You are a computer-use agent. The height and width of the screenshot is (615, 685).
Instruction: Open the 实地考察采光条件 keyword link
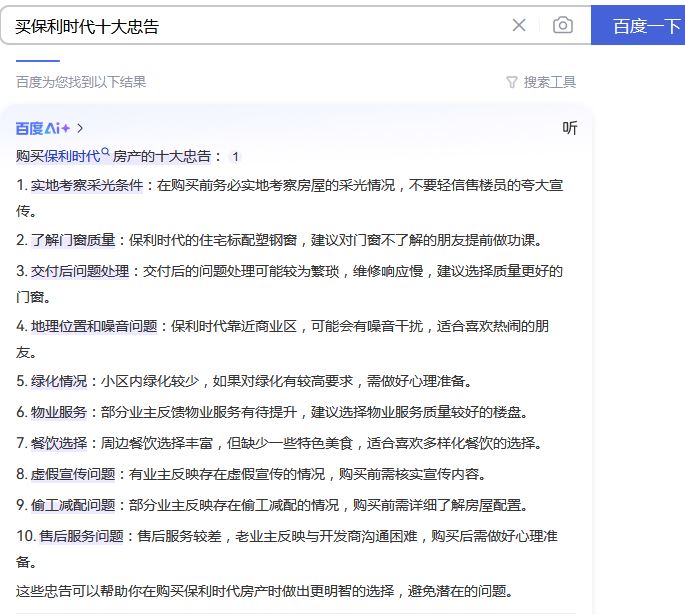tap(87, 185)
